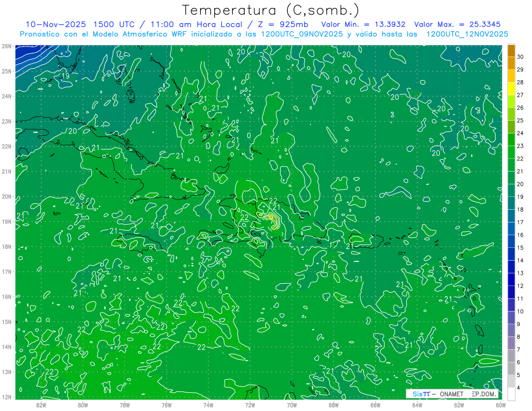Image resolution: width=532 pixels, height=411 pixels.
Task: Click the yellow swatch between 27 and 28
Action: 512,89
